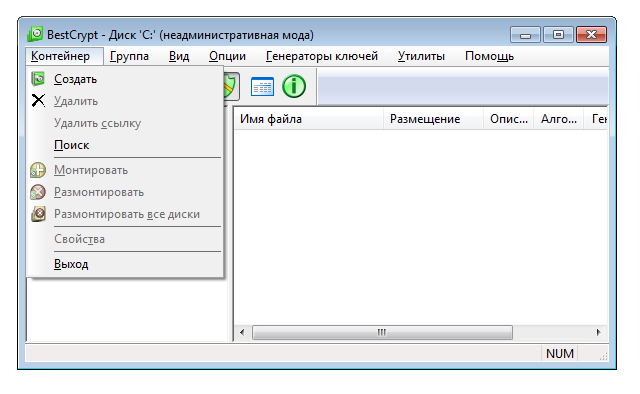The width and height of the screenshot is (640, 394).
Task: Close the BestCrypt window
Action: pos(591,35)
